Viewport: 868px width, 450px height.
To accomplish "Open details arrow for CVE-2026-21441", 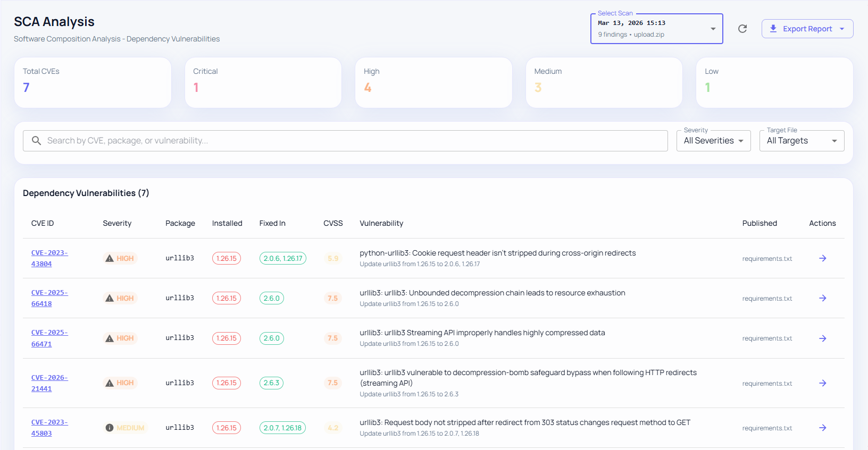I will [x=822, y=383].
